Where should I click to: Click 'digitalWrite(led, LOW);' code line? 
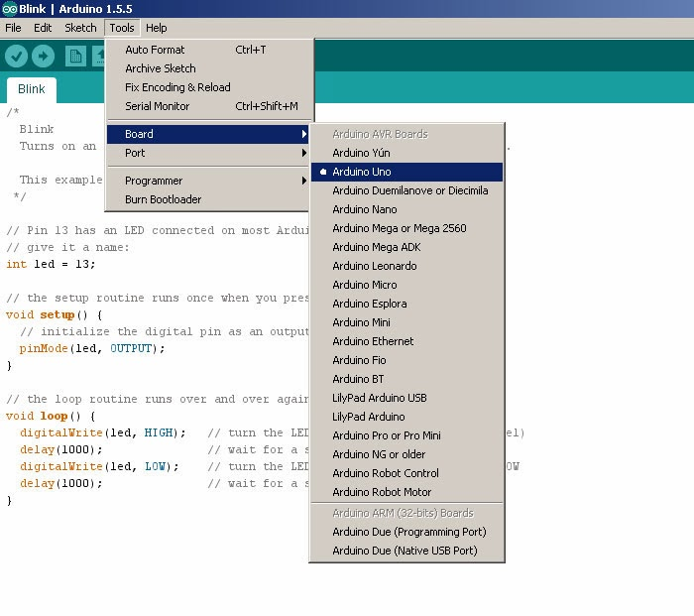pyautogui.click(x=99, y=467)
